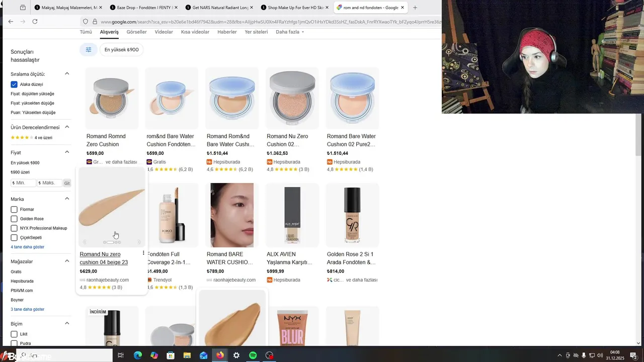Open Outlook from the taskbar

click(x=203, y=355)
